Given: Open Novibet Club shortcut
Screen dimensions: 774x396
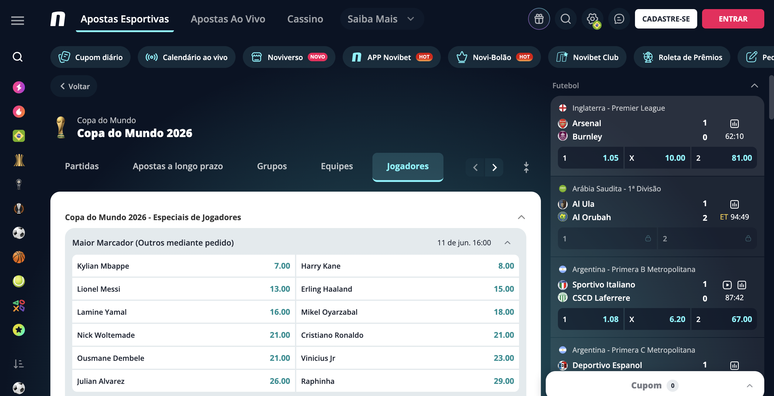Looking at the screenshot, I should (x=587, y=57).
